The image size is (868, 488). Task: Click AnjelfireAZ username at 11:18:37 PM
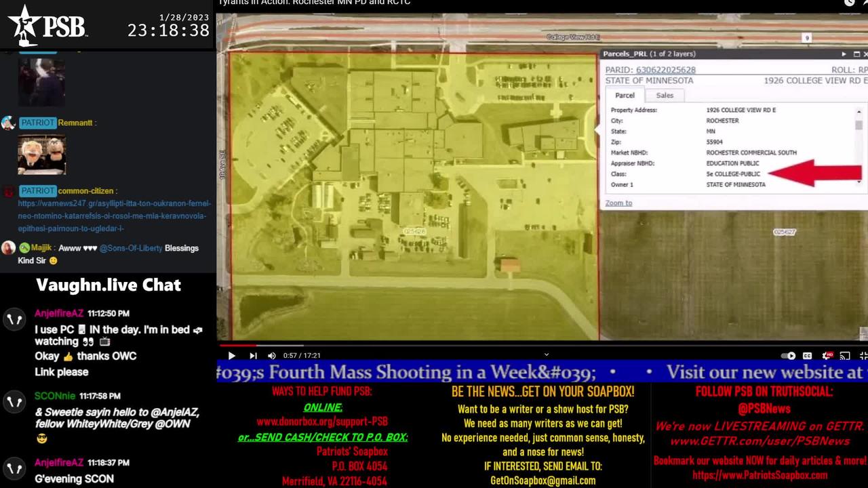click(59, 462)
